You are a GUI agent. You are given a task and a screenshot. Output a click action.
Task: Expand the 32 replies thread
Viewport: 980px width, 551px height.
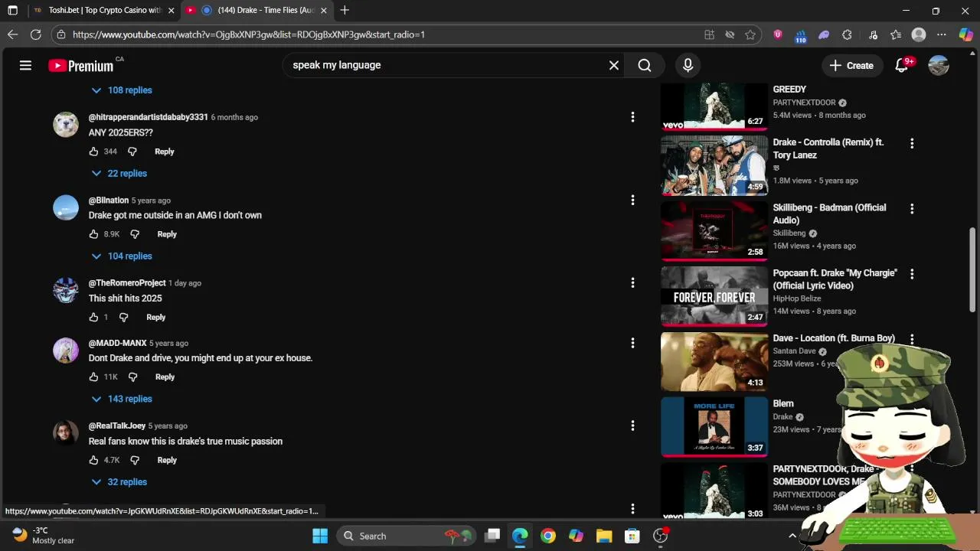point(119,482)
